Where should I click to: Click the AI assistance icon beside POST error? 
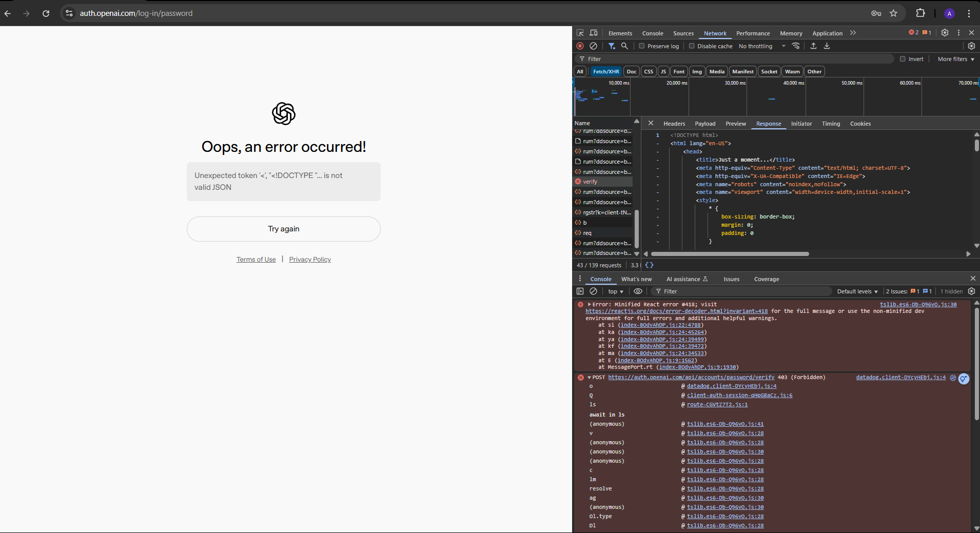point(964,379)
